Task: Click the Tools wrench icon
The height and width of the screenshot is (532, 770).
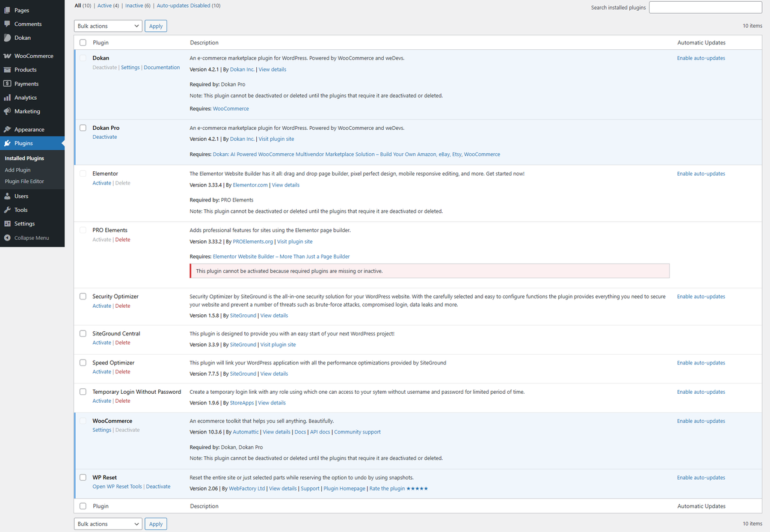Action: [7, 210]
